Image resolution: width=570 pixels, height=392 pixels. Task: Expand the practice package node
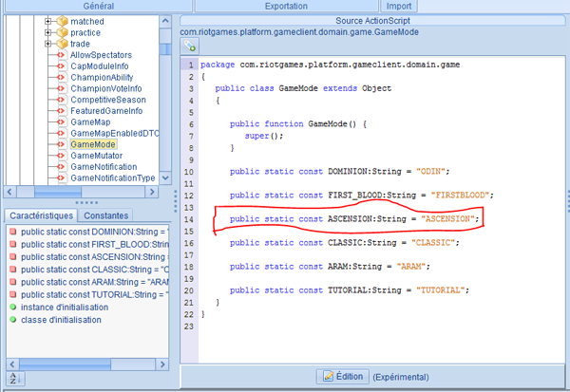[x=47, y=32]
